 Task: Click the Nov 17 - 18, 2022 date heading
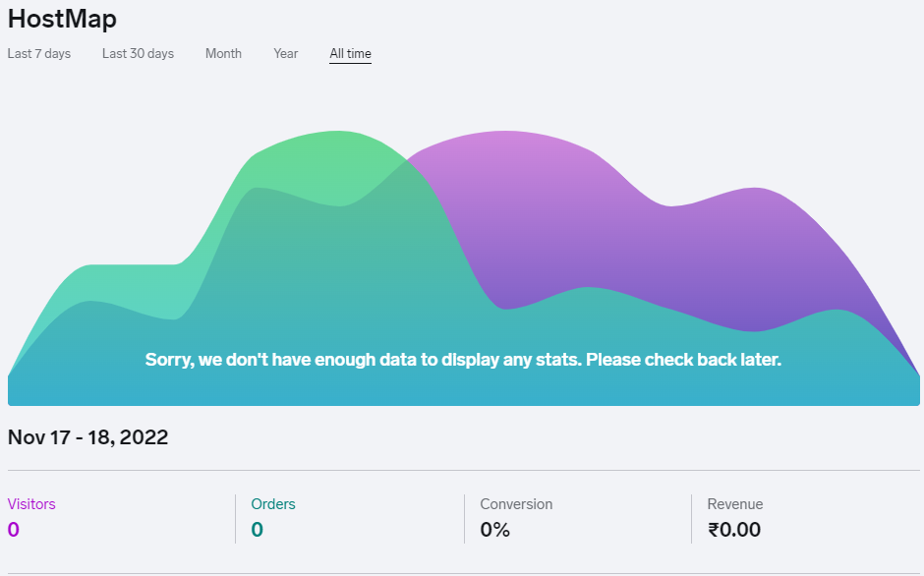click(x=87, y=437)
